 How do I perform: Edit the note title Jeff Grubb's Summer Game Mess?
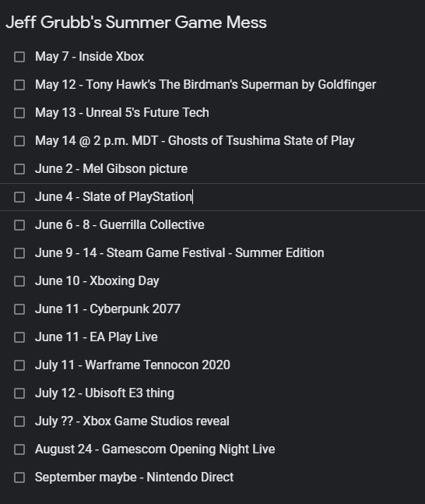coord(136,23)
